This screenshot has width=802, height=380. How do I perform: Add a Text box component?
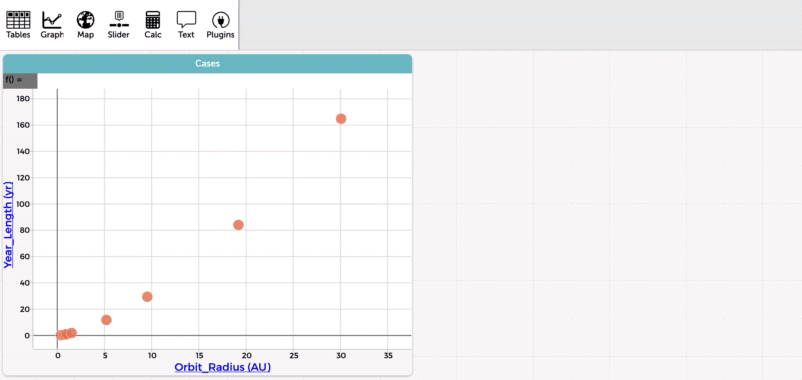(x=186, y=25)
